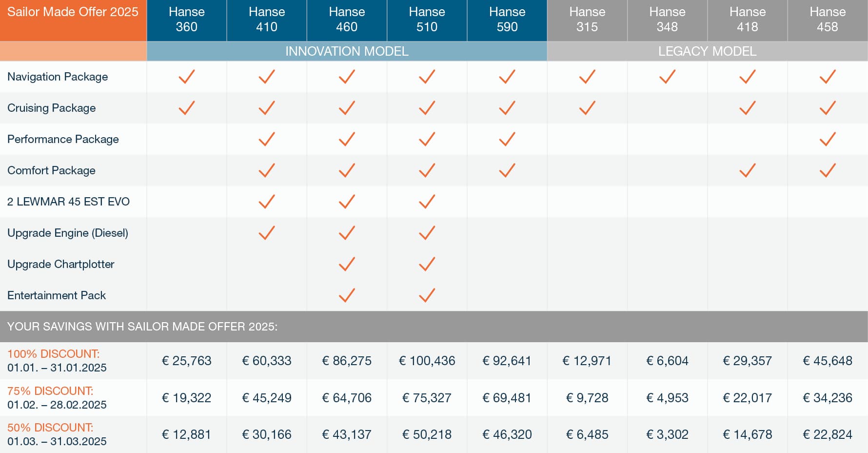Click the Comfort Package checkmark under Hanse 418
868x453 pixels.
[x=748, y=170]
